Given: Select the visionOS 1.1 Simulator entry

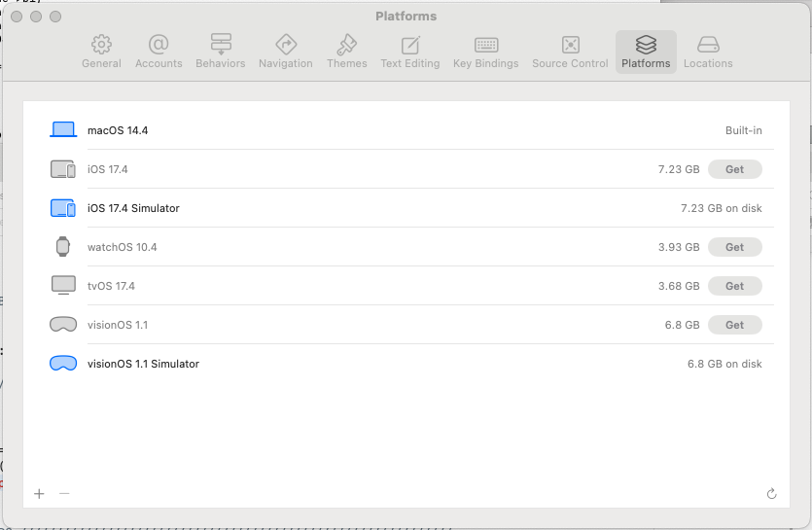Looking at the screenshot, I should pyautogui.click(x=389, y=364).
